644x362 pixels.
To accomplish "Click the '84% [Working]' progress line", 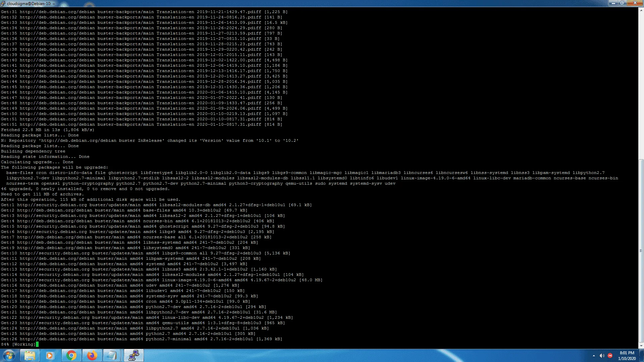I will tap(18, 344).
